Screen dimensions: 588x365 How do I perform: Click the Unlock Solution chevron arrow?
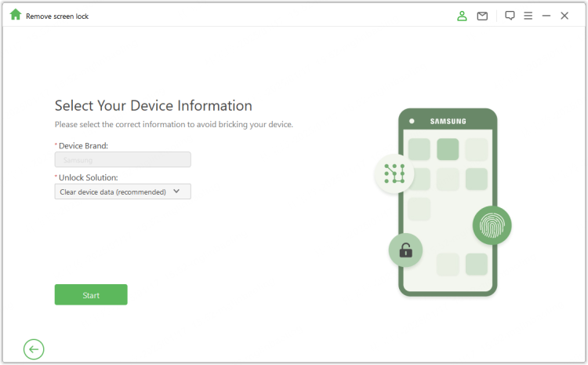coord(176,191)
